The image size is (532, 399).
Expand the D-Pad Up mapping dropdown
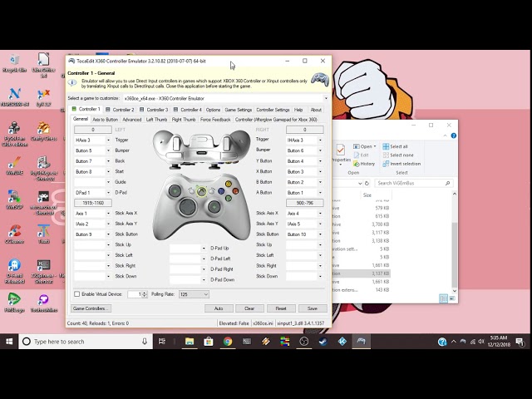pyautogui.click(x=204, y=248)
